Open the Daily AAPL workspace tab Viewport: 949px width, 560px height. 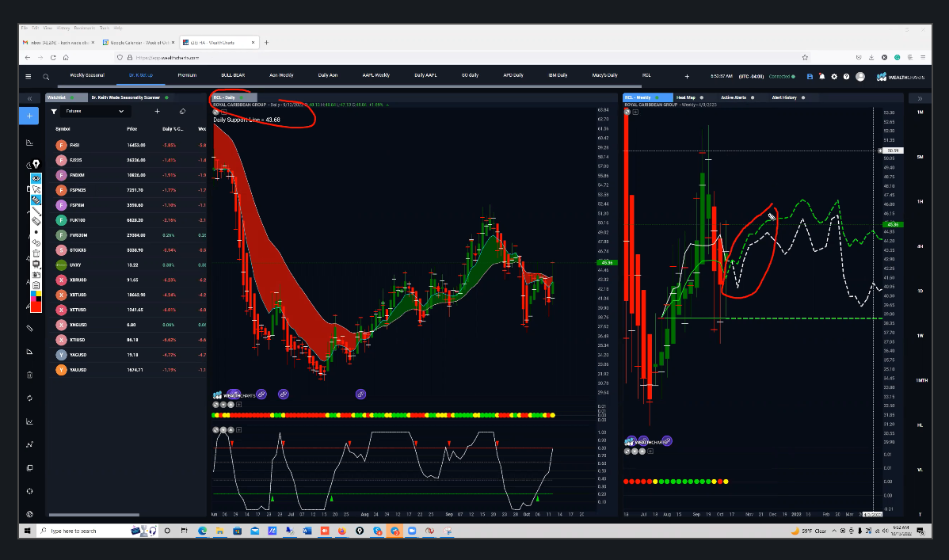pyautogui.click(x=425, y=76)
